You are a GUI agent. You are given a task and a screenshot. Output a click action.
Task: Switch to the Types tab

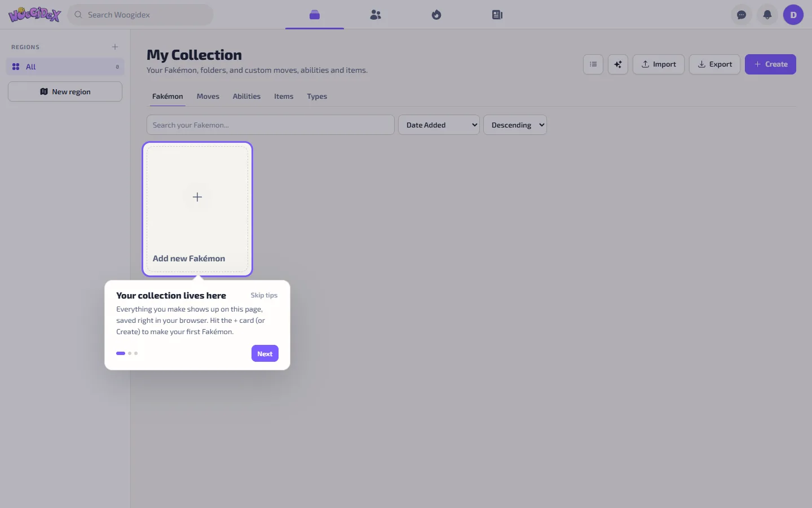point(317,97)
